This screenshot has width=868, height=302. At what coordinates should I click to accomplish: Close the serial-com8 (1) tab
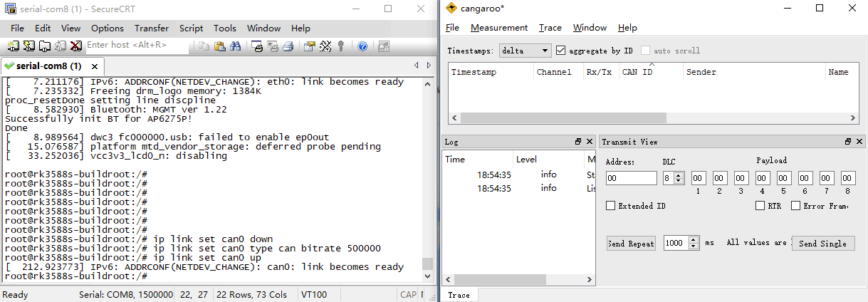94,66
